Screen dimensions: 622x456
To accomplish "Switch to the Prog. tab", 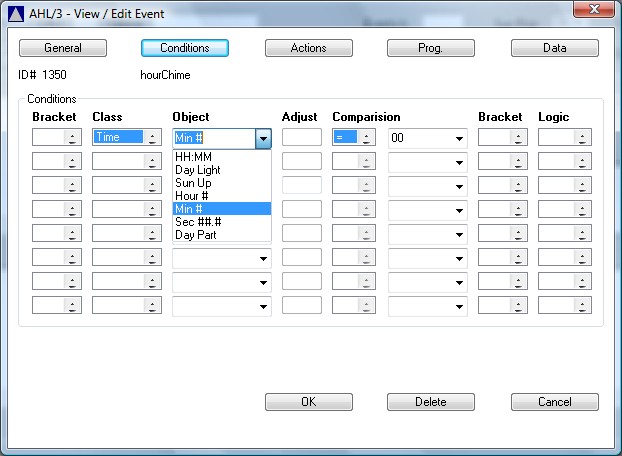I will (430, 48).
